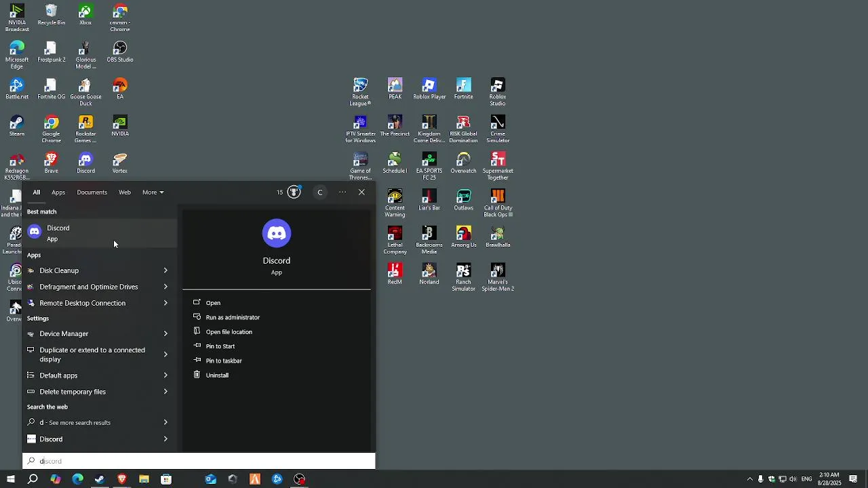Open the Discord best match result

100,233
